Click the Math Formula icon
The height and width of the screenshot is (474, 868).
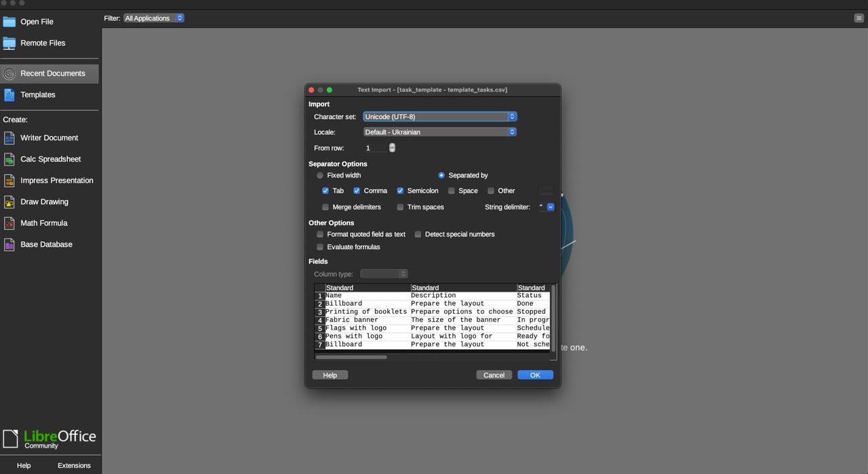click(x=9, y=223)
